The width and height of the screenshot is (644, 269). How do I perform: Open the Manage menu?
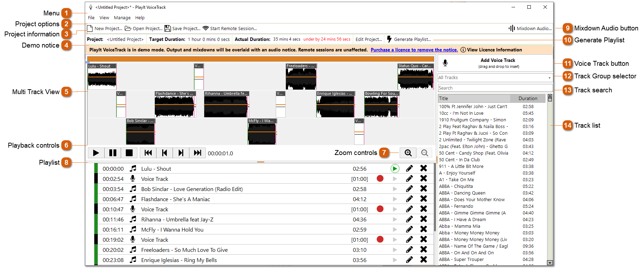122,18
